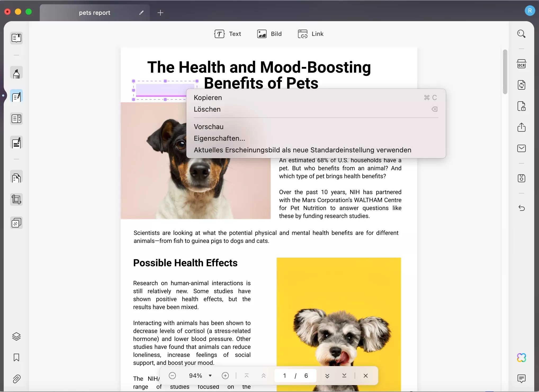Go to the next page
539x392 pixels.
(327, 376)
